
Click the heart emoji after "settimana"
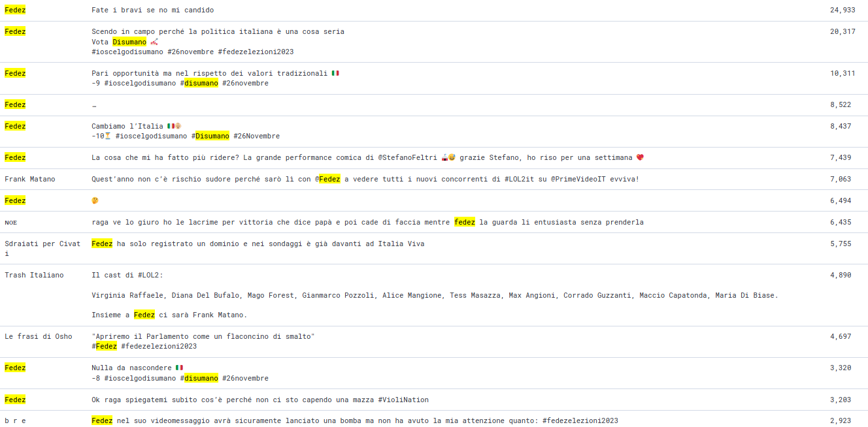[640, 157]
